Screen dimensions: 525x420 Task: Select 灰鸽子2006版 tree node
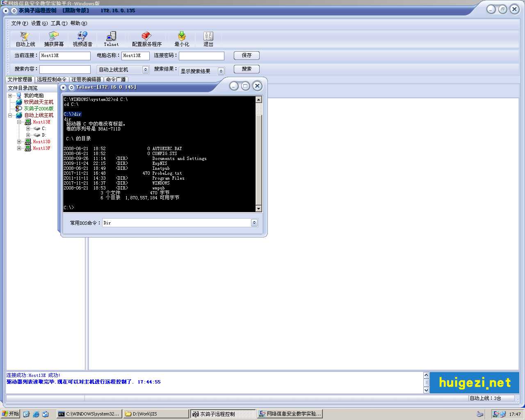(39, 109)
